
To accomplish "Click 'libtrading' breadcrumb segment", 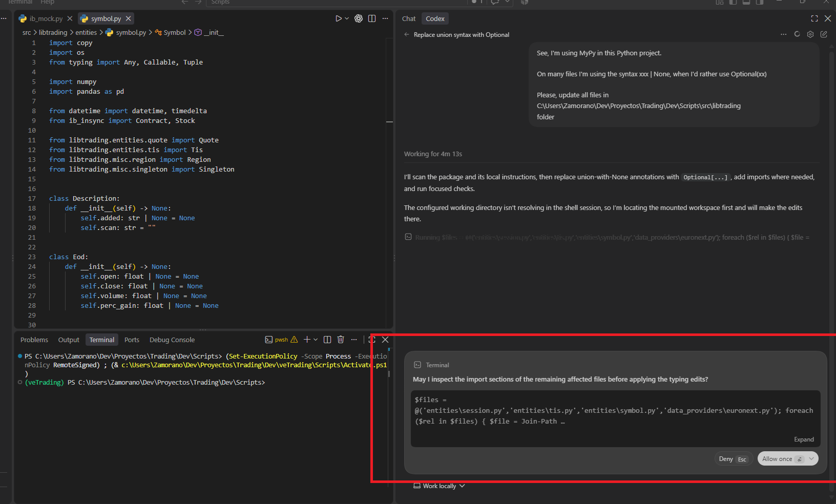I will pos(53,32).
